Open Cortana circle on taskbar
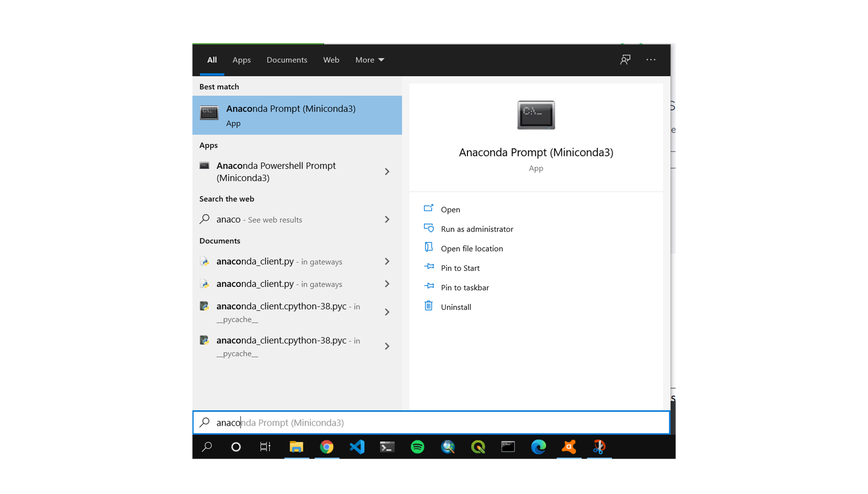 click(236, 447)
